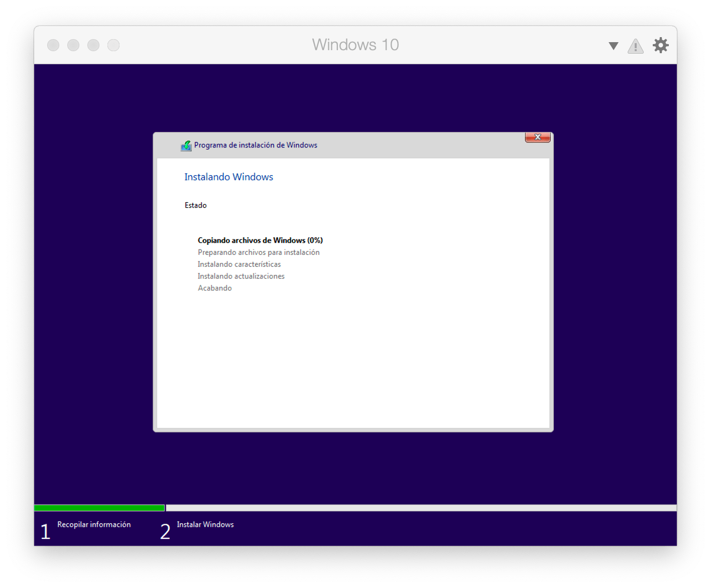
Task: Click the Windows setup program icon
Action: (186, 145)
